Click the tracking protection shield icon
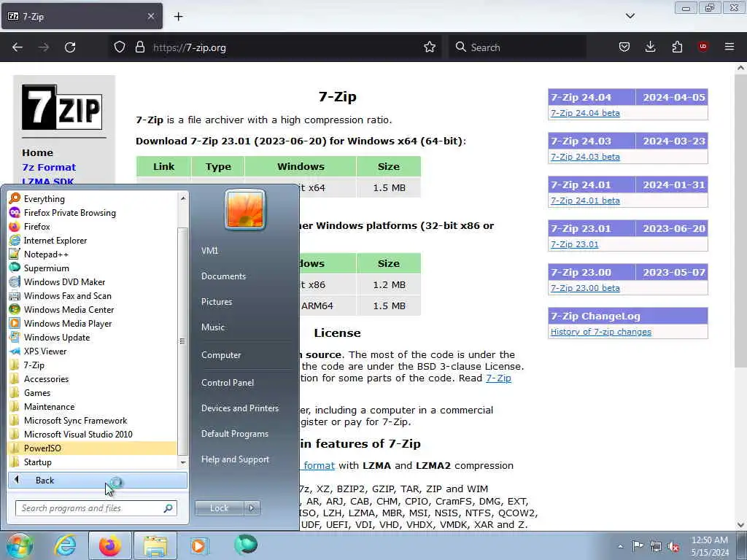Screen dimensions: 747x560 120,47
